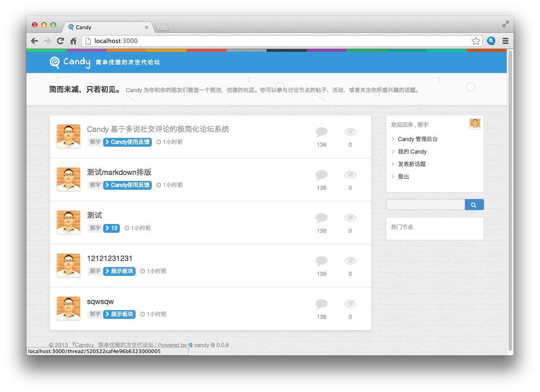This screenshot has width=540, height=392.
Task: Click the search magnifier button
Action: click(x=474, y=205)
